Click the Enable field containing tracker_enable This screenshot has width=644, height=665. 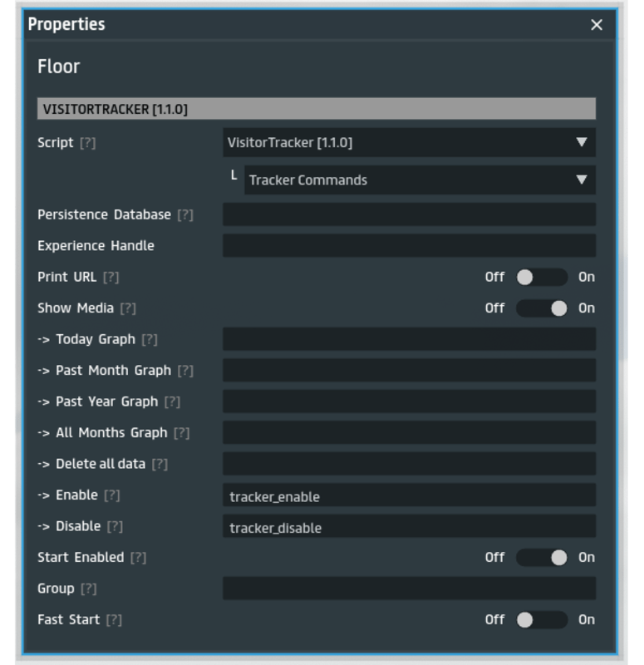[x=408, y=495]
